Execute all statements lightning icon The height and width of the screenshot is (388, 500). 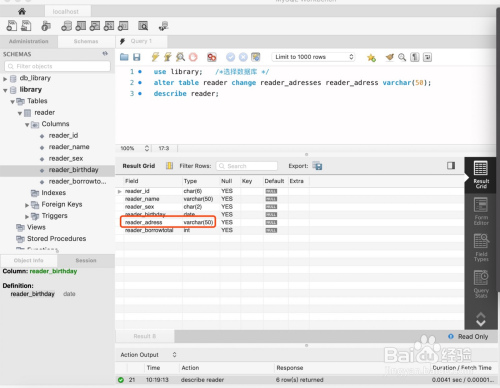tap(155, 57)
